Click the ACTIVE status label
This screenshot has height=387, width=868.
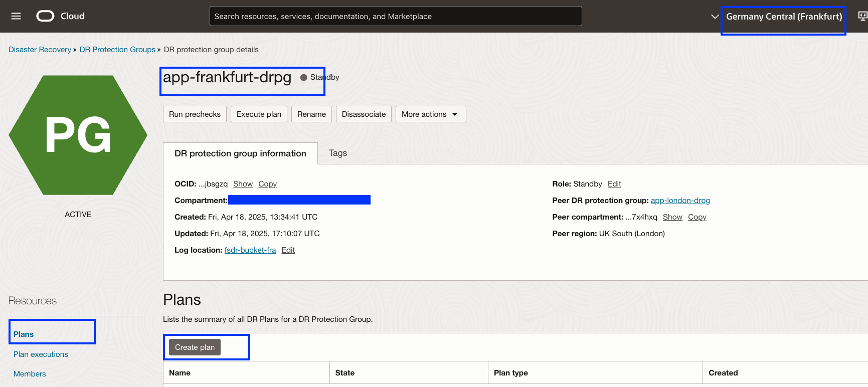[x=78, y=215]
